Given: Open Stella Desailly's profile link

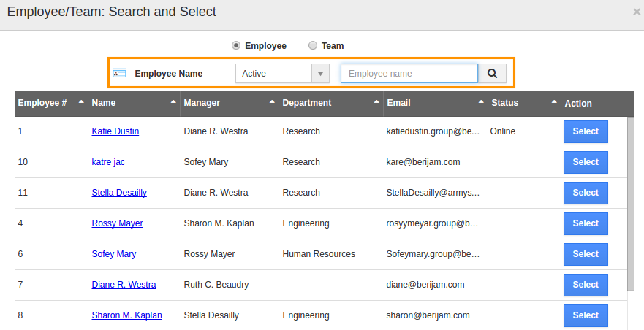Looking at the screenshot, I should pyautogui.click(x=119, y=193).
